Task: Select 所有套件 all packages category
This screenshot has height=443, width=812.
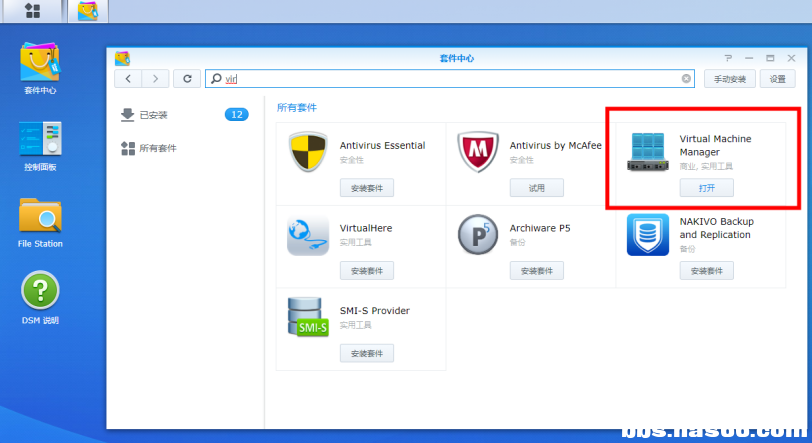Action: tap(185, 148)
